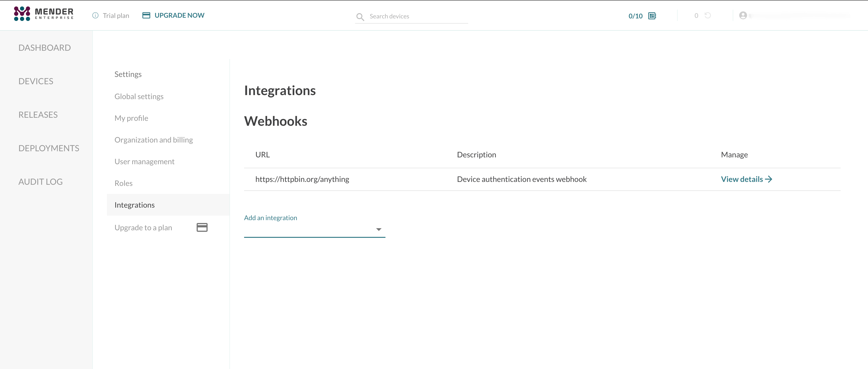Open the Releases page

pyautogui.click(x=38, y=115)
